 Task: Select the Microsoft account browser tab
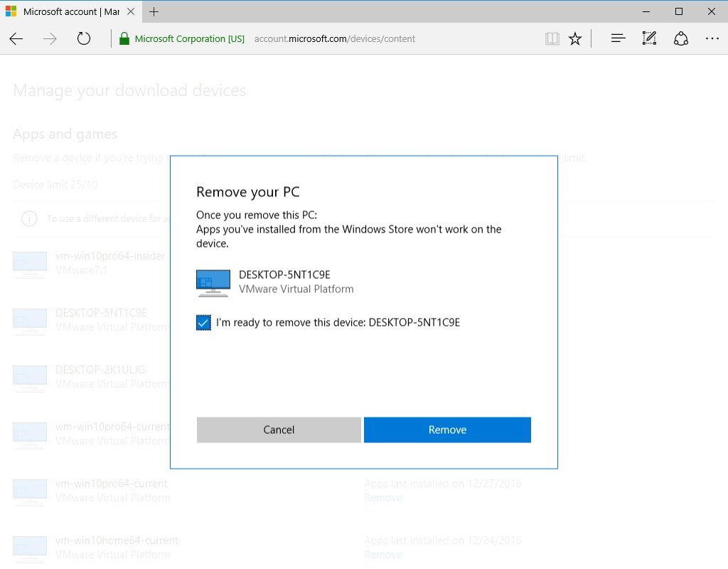(68, 11)
